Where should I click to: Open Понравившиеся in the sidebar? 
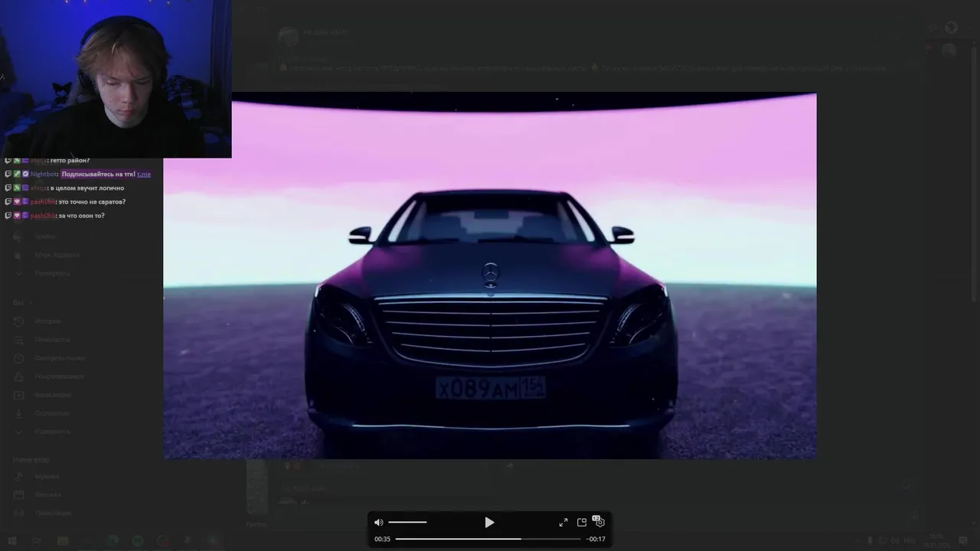(x=60, y=377)
